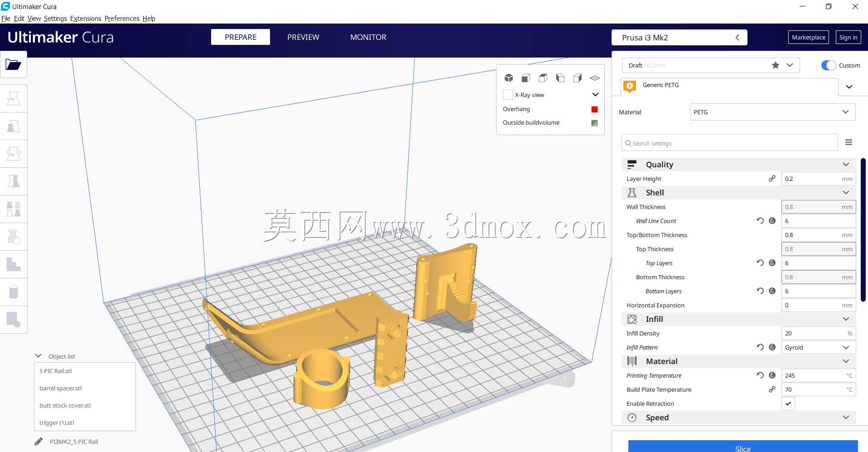The image size is (868, 452).
Task: Collapse the Object list panel
Action: click(39, 356)
